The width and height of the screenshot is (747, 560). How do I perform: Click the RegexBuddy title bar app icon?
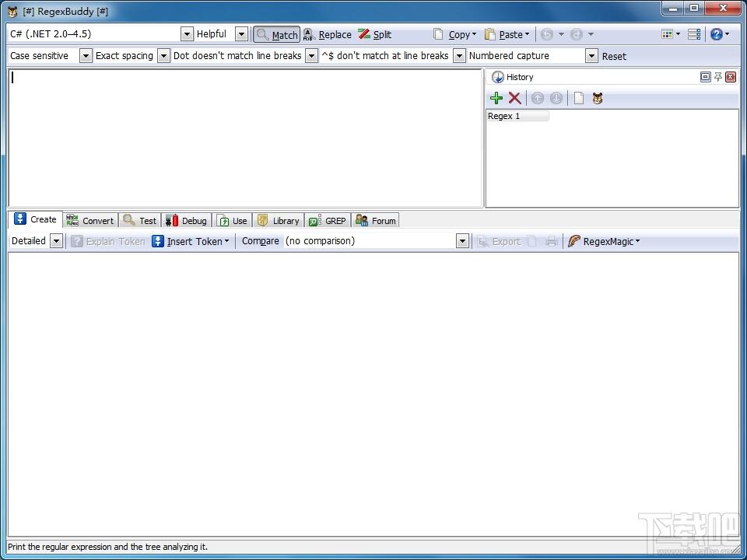12,12
